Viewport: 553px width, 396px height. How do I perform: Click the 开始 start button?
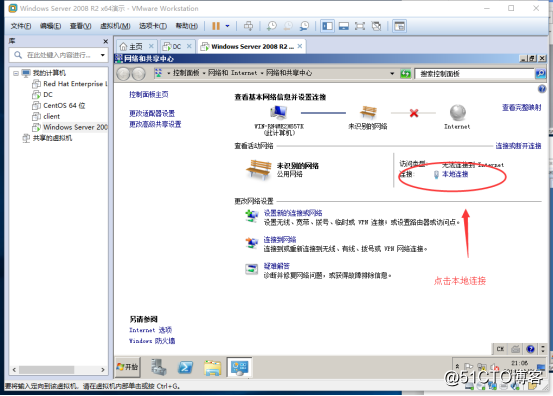coord(127,367)
